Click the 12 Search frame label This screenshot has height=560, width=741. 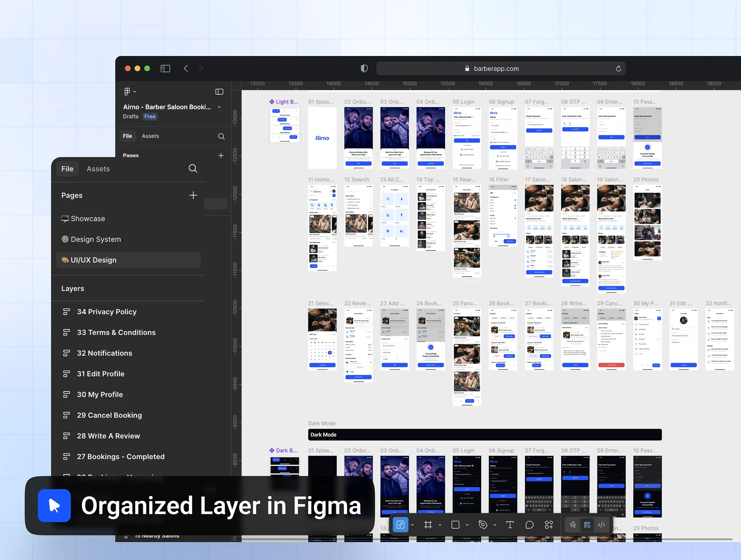[357, 180]
